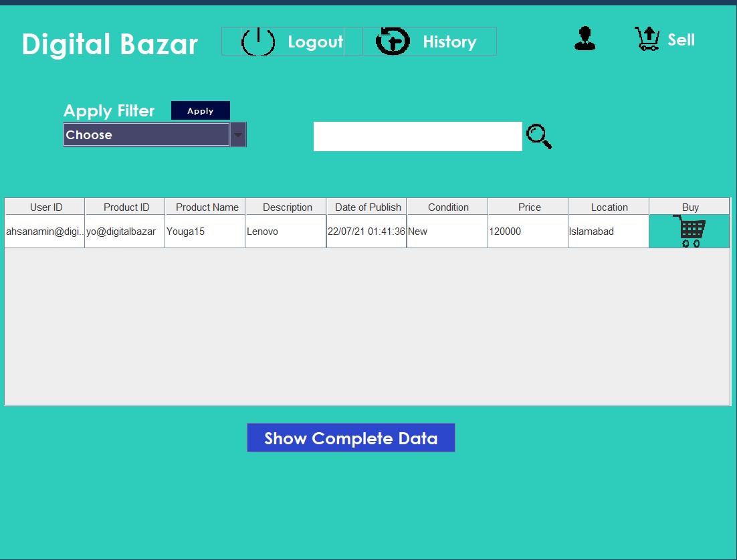Click the user profile silhouette icon
This screenshot has width=737, height=560.
[x=585, y=39]
